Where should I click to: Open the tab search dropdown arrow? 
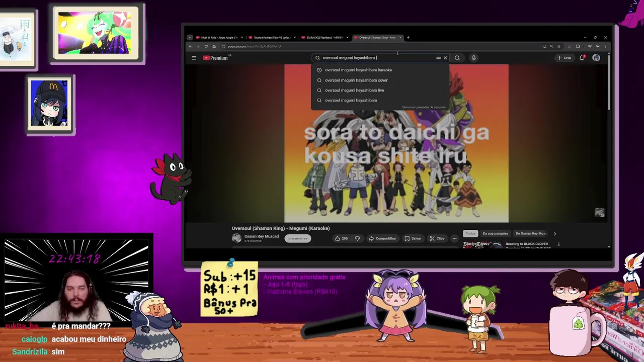tap(190, 37)
